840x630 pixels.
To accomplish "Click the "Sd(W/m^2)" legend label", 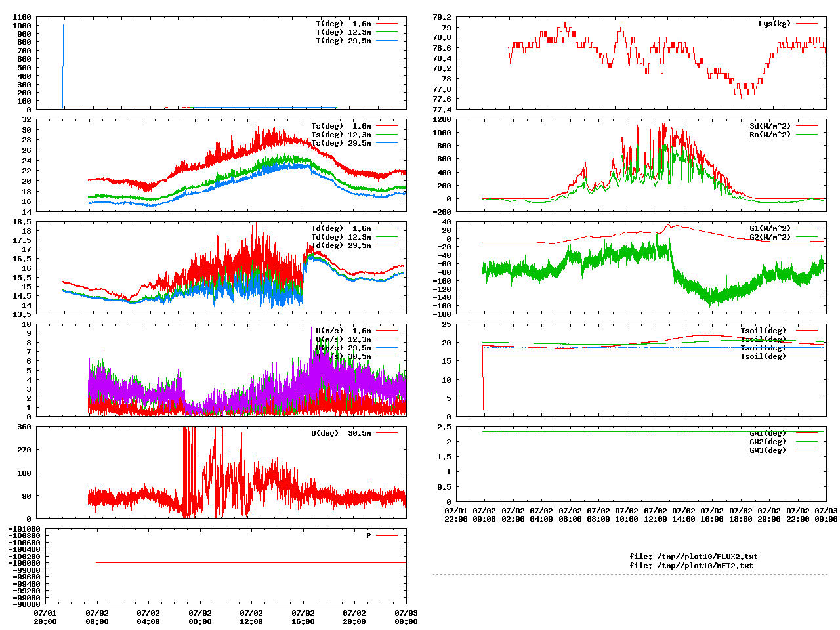I will [770, 126].
